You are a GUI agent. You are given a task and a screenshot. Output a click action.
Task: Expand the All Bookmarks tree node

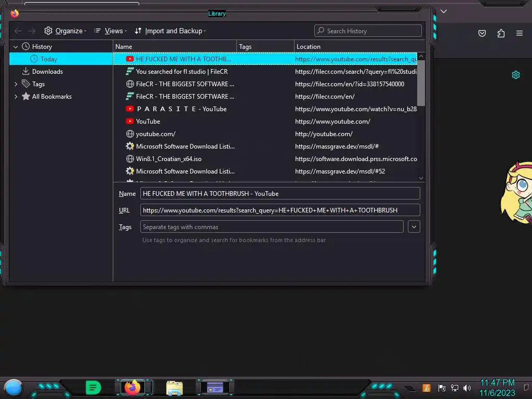pos(16,96)
